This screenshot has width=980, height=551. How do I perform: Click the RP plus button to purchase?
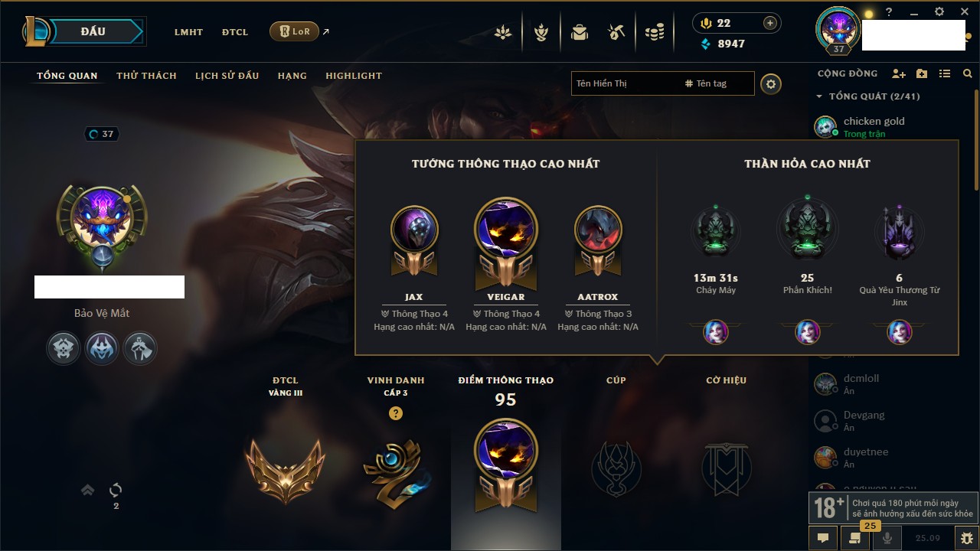pyautogui.click(x=770, y=23)
